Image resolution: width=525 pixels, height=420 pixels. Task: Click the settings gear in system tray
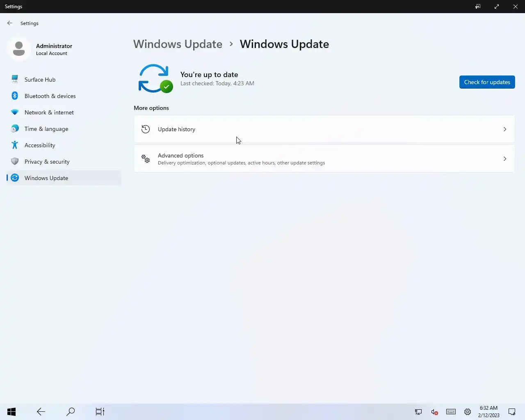(x=468, y=412)
